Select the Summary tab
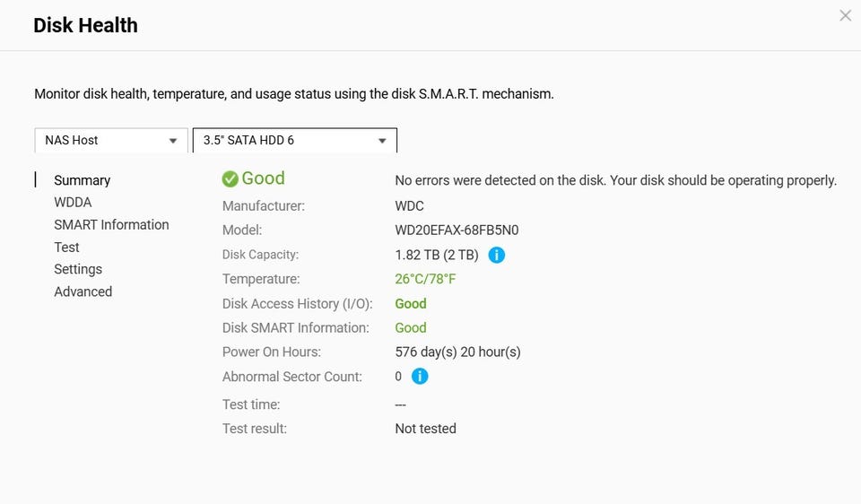The image size is (861, 504). coord(83,180)
